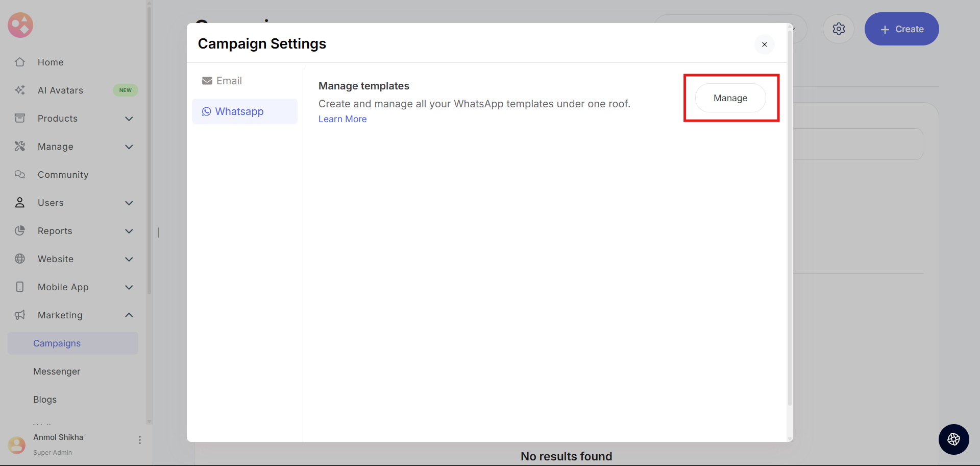The image size is (980, 466).
Task: Expand the Products menu chevron
Action: coord(129,119)
